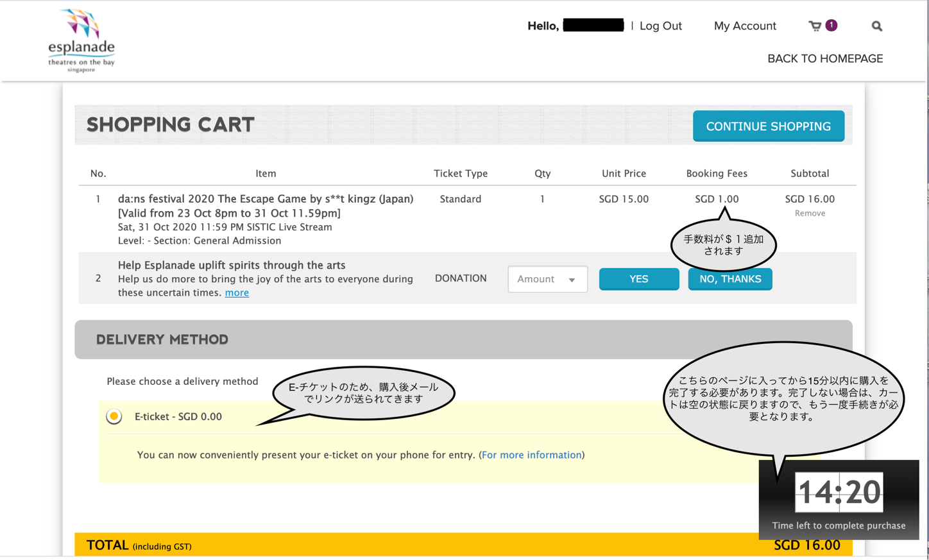Screen dimensions: 929x560
Task: Click the search magnifier icon
Action: click(876, 26)
